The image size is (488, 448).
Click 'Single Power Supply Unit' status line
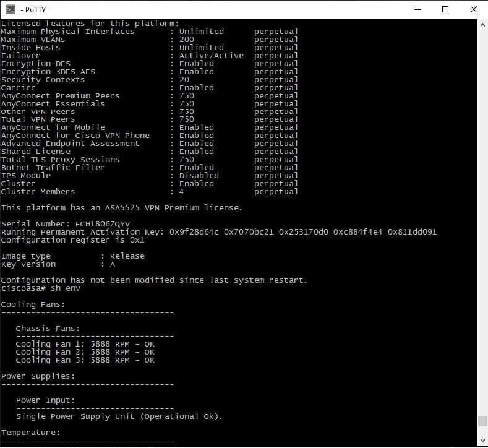tap(119, 416)
